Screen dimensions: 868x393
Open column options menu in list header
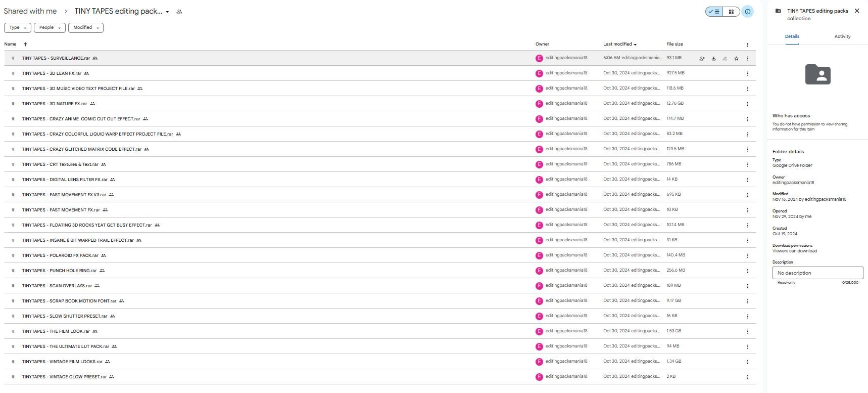tap(747, 45)
